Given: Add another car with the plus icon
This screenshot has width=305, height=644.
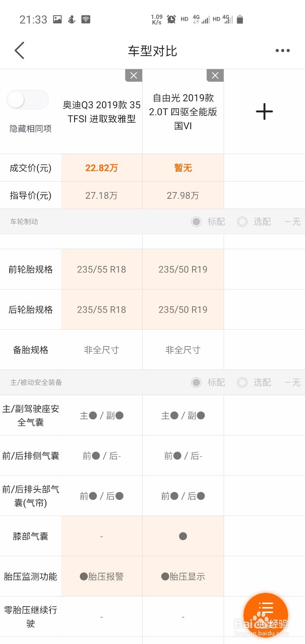Looking at the screenshot, I should pos(264,111).
